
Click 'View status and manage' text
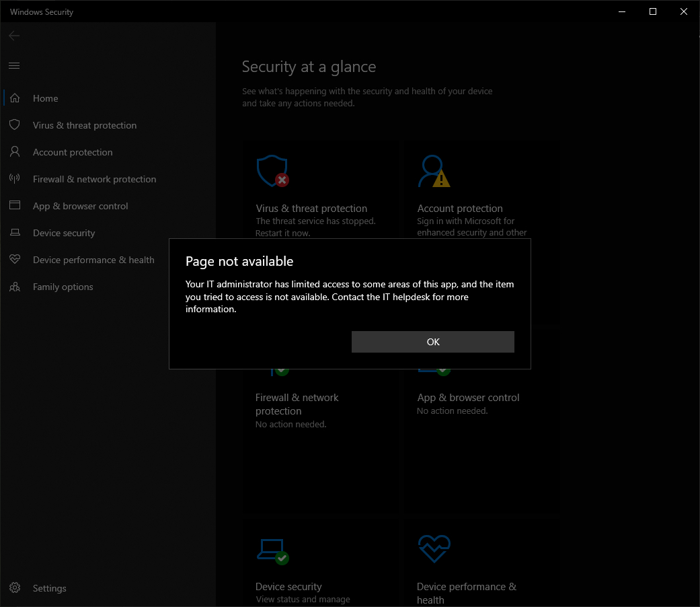303,600
